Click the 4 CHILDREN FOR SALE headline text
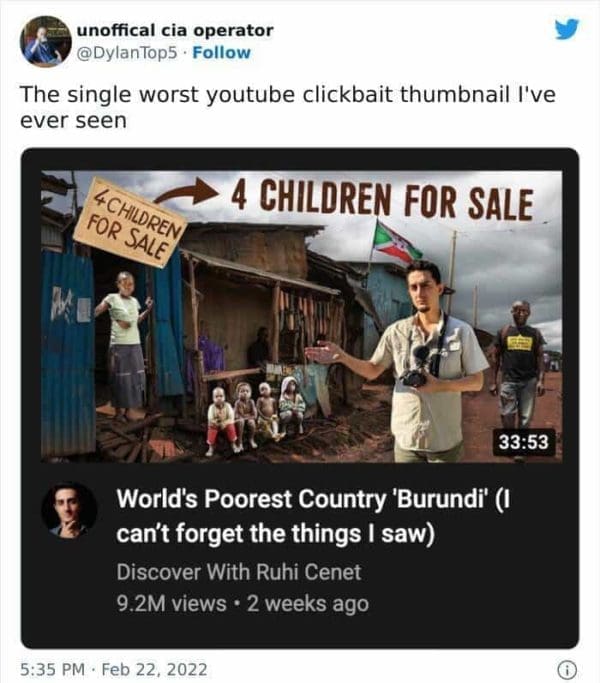 point(382,201)
